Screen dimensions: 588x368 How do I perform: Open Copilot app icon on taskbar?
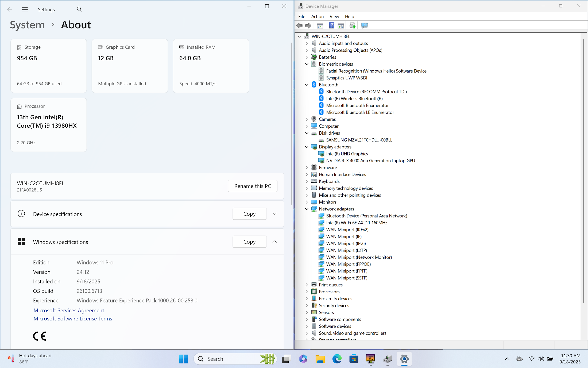[303, 359]
